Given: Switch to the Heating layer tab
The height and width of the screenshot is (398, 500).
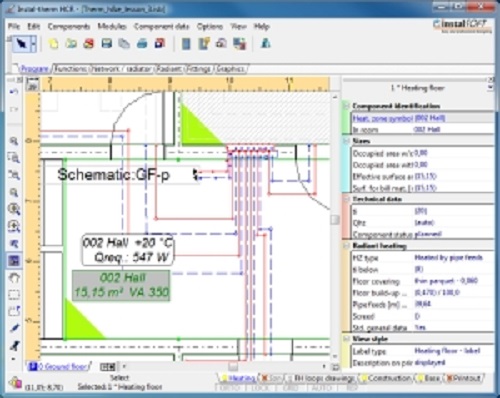Looking at the screenshot, I should tap(238, 378).
